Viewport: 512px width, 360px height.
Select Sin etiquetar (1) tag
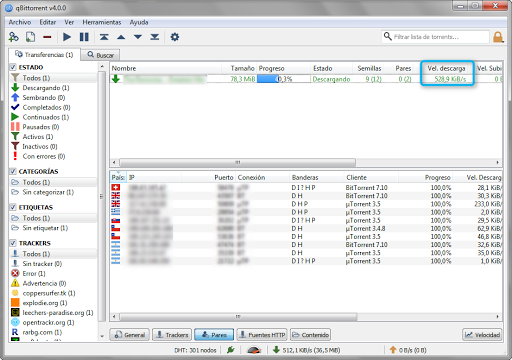pos(53,228)
